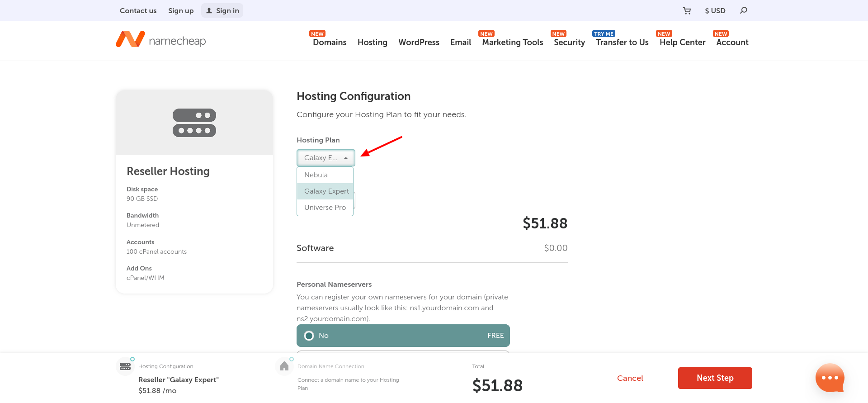Click the Contact us link

[138, 11]
